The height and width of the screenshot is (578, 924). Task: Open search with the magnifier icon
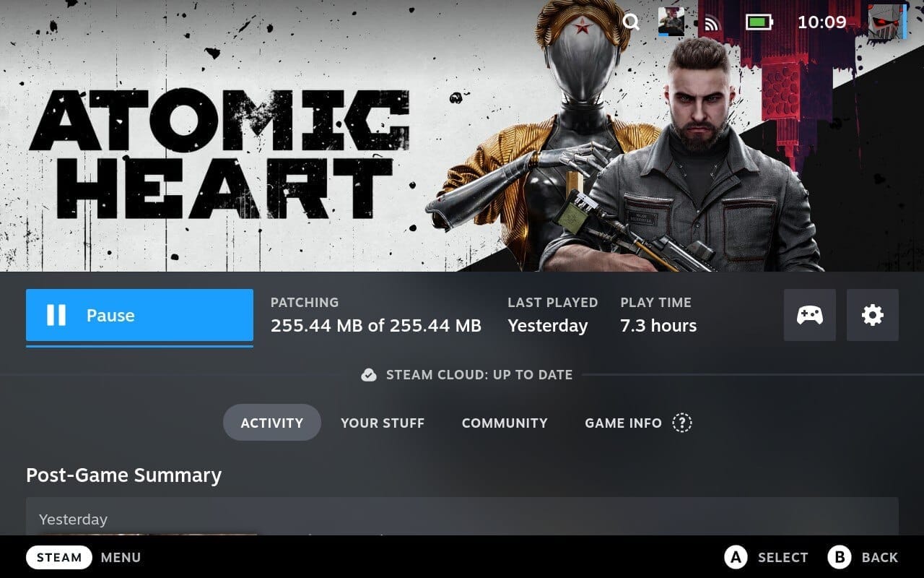point(631,22)
